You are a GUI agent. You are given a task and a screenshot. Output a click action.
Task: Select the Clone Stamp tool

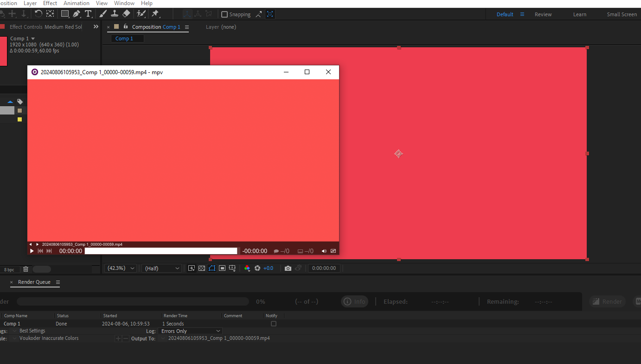coord(115,14)
